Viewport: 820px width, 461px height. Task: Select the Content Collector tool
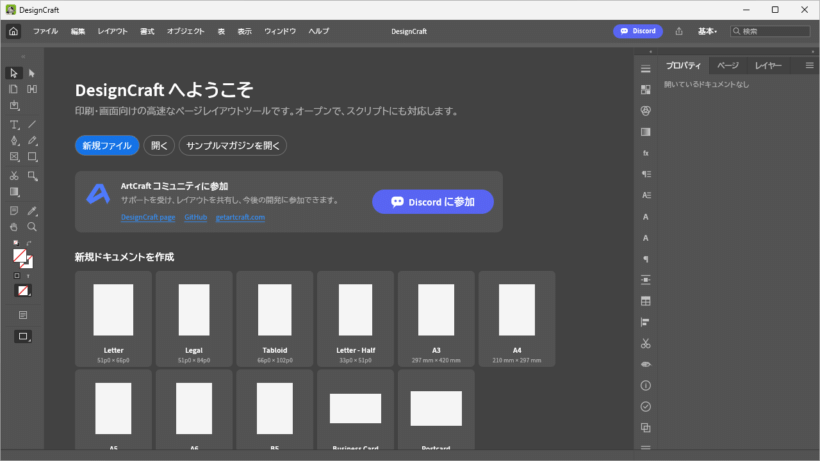click(14, 106)
